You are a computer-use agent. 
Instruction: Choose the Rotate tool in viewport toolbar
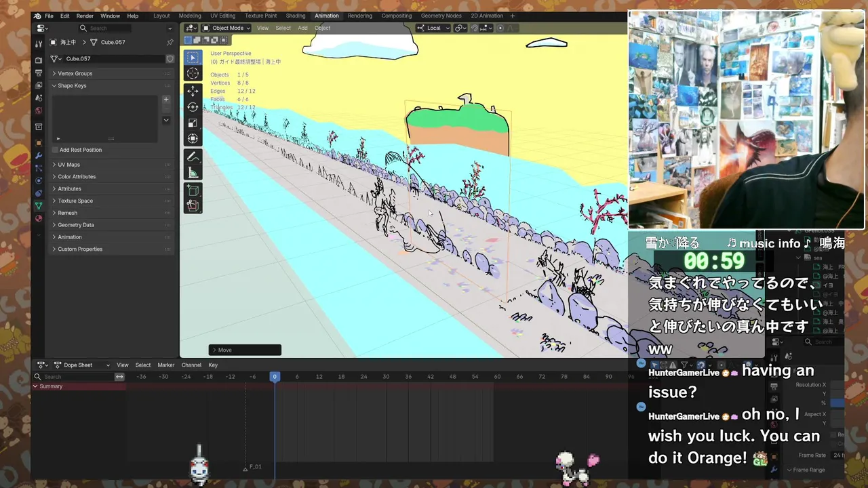coord(193,107)
